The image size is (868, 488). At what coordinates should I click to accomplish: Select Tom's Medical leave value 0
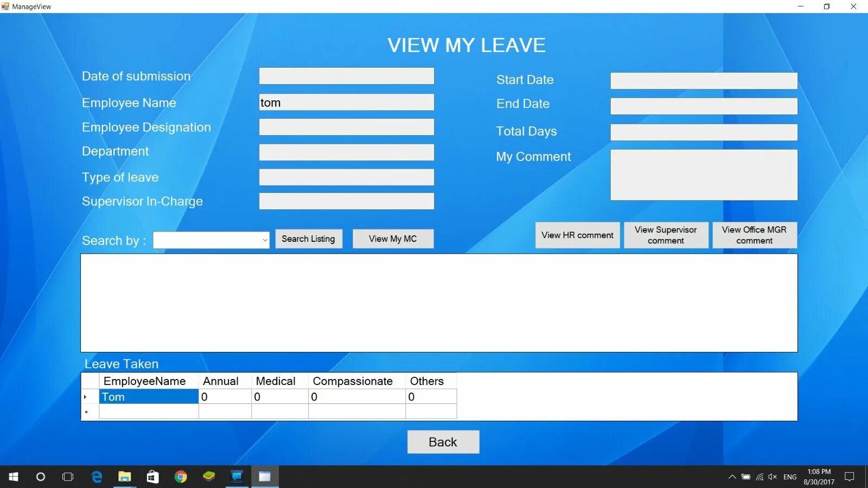(x=280, y=397)
